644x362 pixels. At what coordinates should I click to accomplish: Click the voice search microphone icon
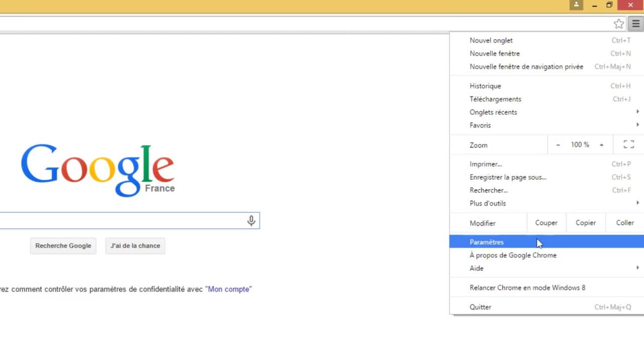(x=251, y=221)
